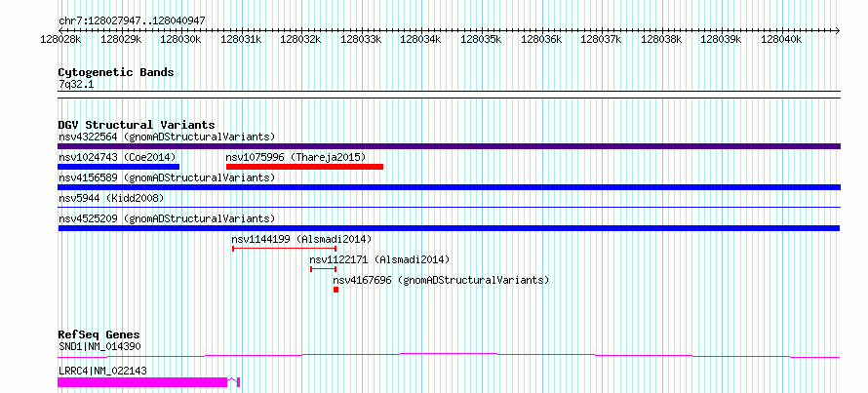Click the small nsv4167696 red square
The width and height of the screenshot is (868, 393).
click(x=336, y=290)
